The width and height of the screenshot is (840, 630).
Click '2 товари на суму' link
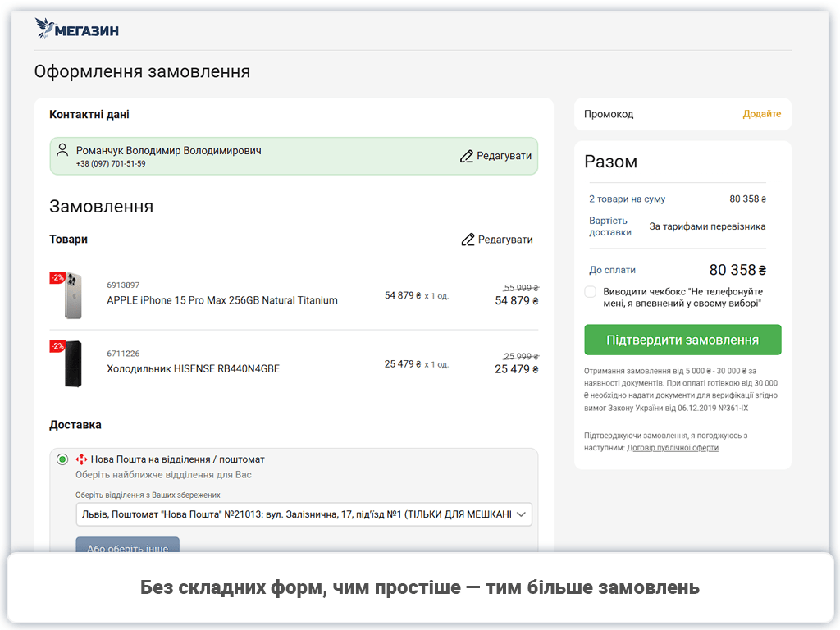click(x=627, y=199)
